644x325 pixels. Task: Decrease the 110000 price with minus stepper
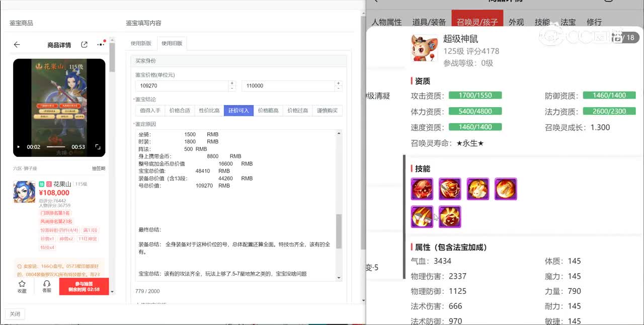tap(338, 89)
